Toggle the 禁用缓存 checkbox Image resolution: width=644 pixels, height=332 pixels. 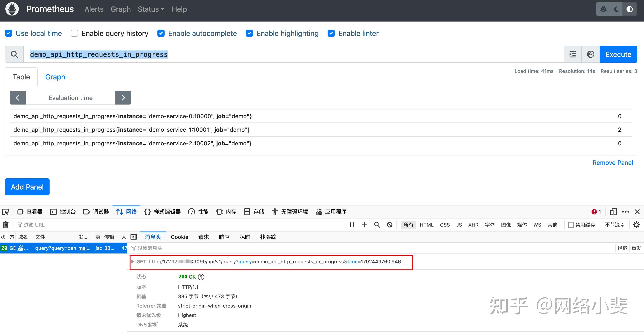571,225
